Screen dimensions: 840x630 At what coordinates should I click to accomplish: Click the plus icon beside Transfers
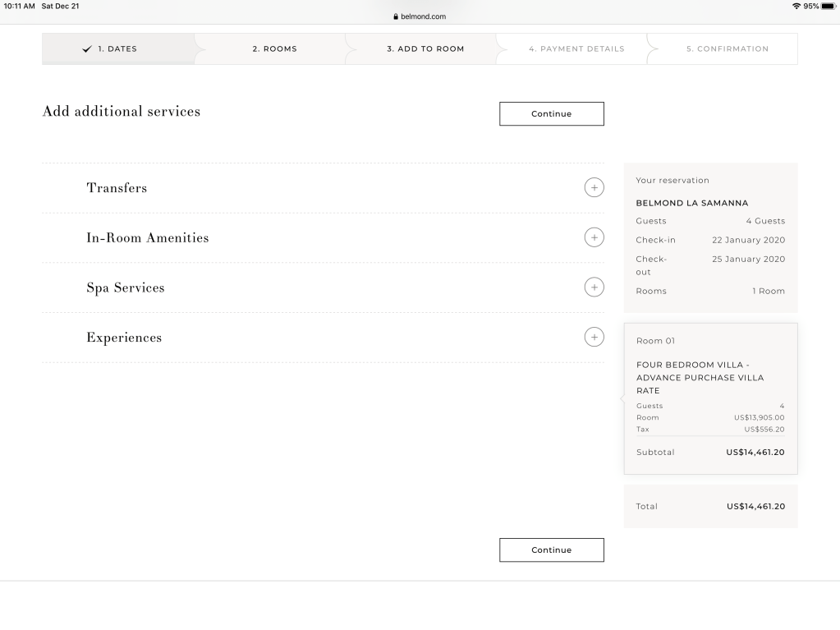[x=594, y=187]
